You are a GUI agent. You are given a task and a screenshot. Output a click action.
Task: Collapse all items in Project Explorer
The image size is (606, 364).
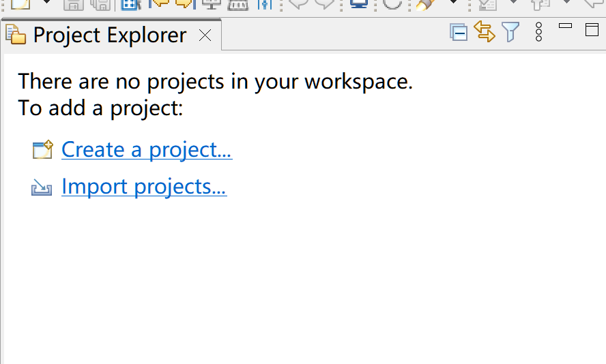[x=459, y=32]
